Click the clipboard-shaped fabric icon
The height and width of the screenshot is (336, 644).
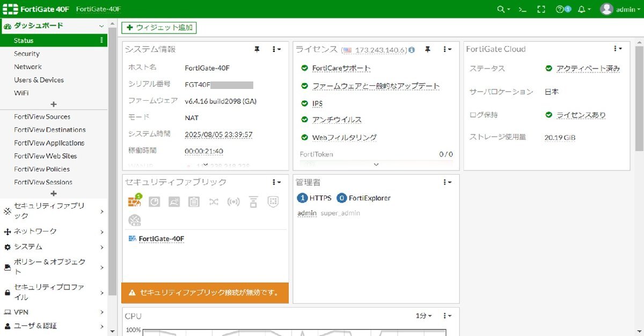[x=194, y=202]
